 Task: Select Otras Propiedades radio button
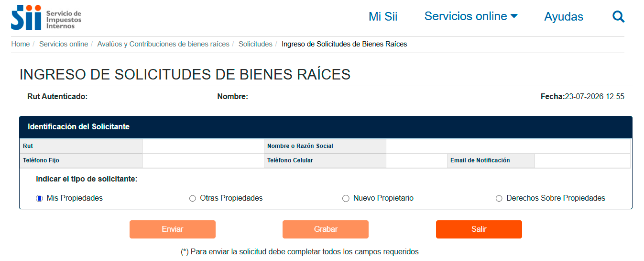pyautogui.click(x=193, y=198)
